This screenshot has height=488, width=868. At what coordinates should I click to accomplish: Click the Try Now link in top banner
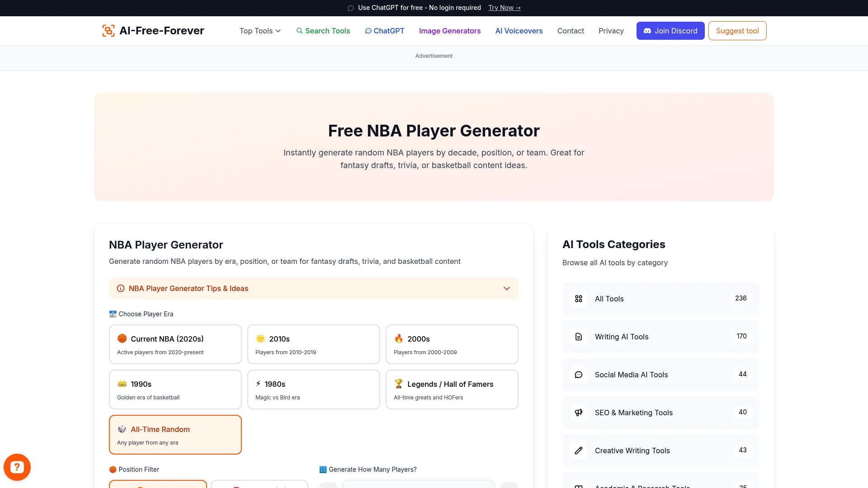click(504, 8)
